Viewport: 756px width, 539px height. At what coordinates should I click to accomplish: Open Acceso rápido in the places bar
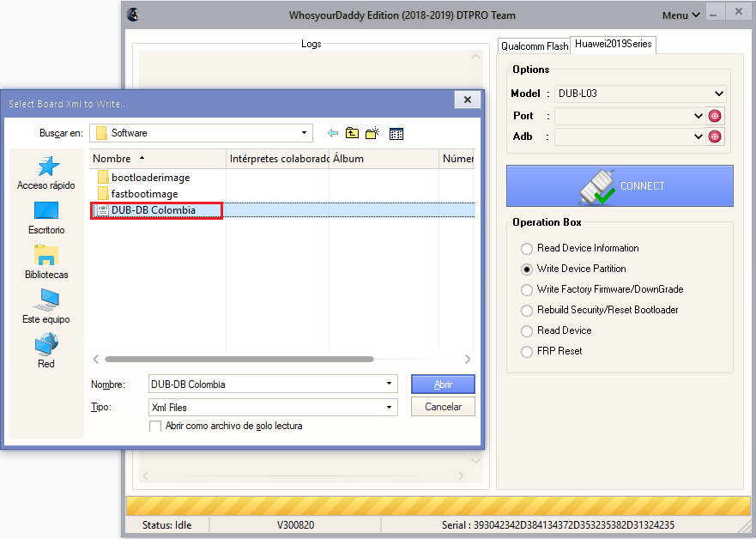[x=46, y=173]
